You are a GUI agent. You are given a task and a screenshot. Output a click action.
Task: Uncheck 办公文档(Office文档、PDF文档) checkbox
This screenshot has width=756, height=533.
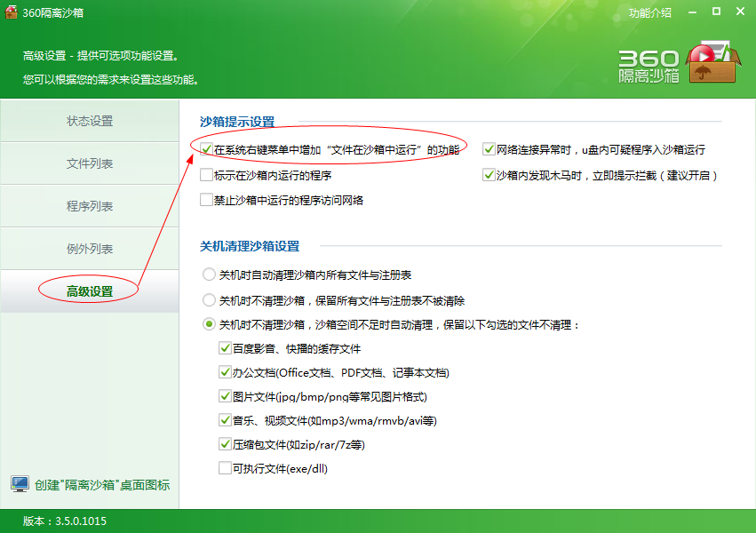(x=225, y=372)
